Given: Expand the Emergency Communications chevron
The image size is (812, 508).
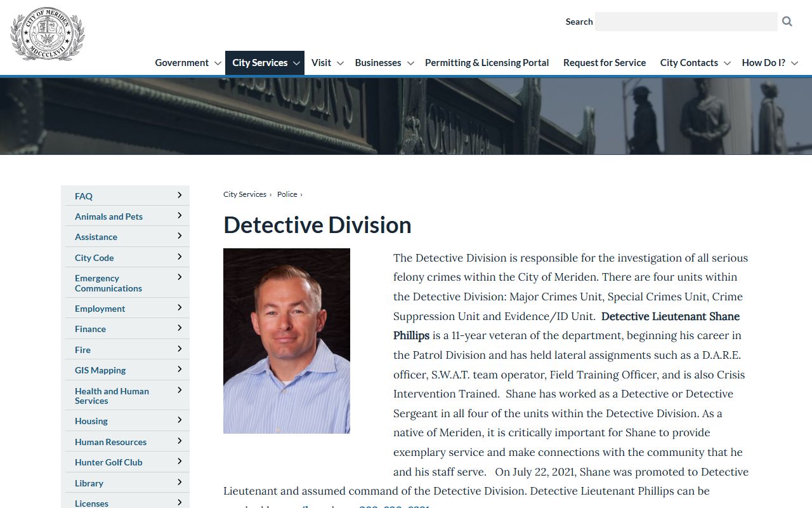Looking at the screenshot, I should tap(180, 277).
